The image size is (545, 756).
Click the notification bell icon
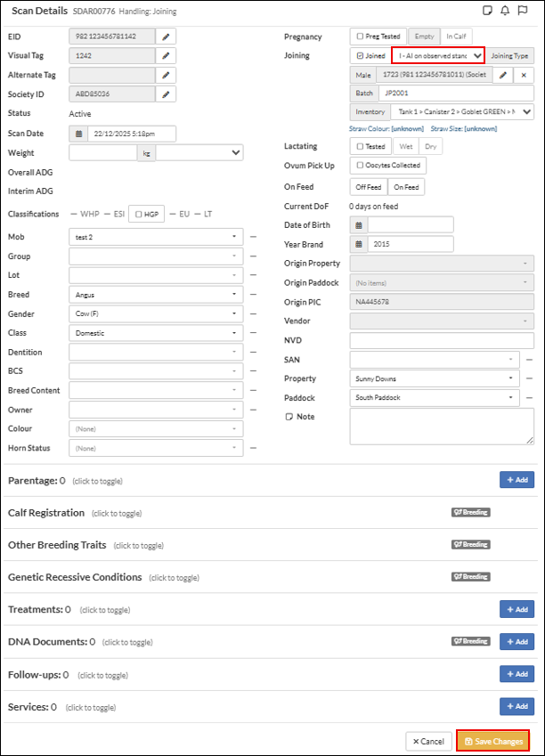(x=505, y=11)
